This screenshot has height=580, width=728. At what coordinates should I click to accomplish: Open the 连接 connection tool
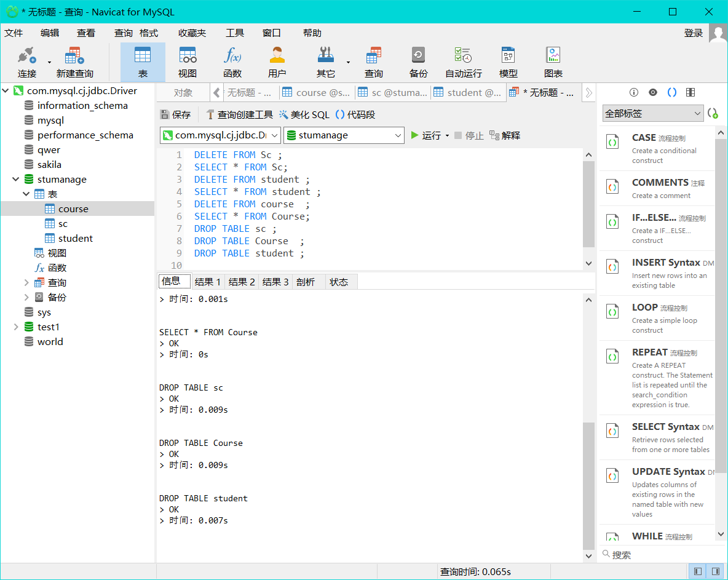[27, 62]
